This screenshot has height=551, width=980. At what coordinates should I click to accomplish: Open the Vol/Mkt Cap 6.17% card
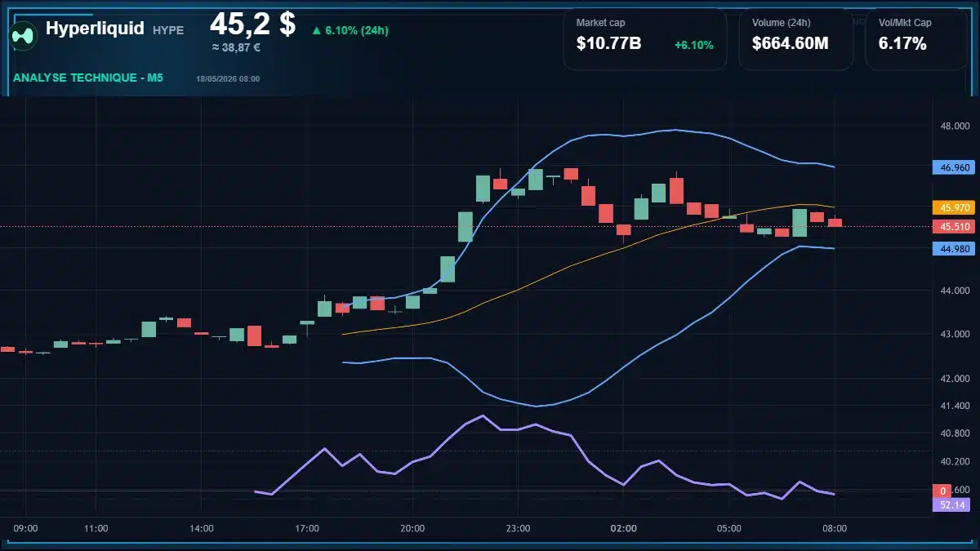point(918,39)
